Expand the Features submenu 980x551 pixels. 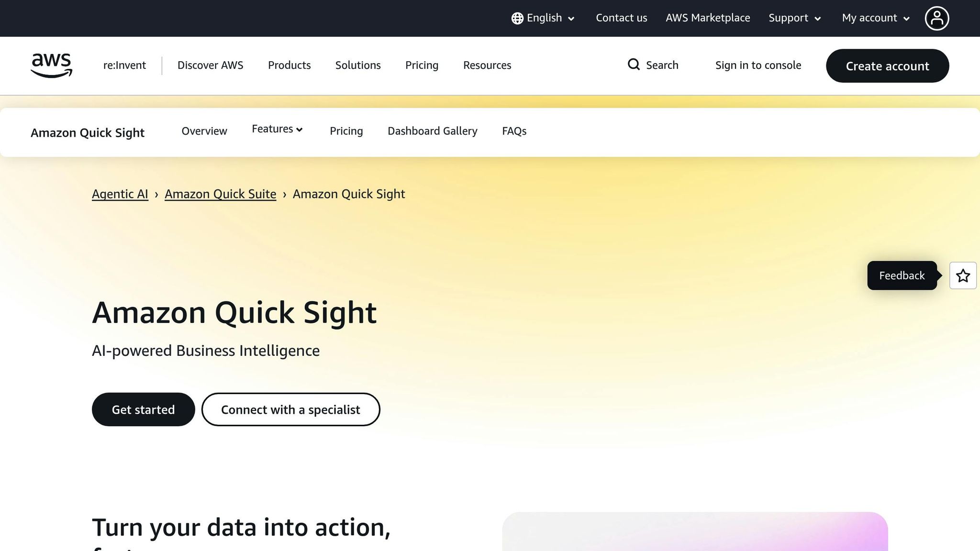(278, 129)
